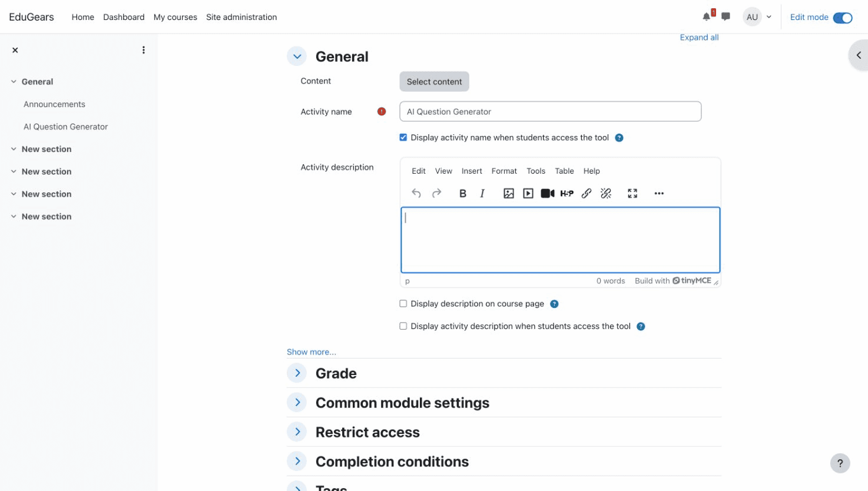Viewport: 868px width, 491px height.
Task: Click the Undo icon in the text editor
Action: point(416,193)
